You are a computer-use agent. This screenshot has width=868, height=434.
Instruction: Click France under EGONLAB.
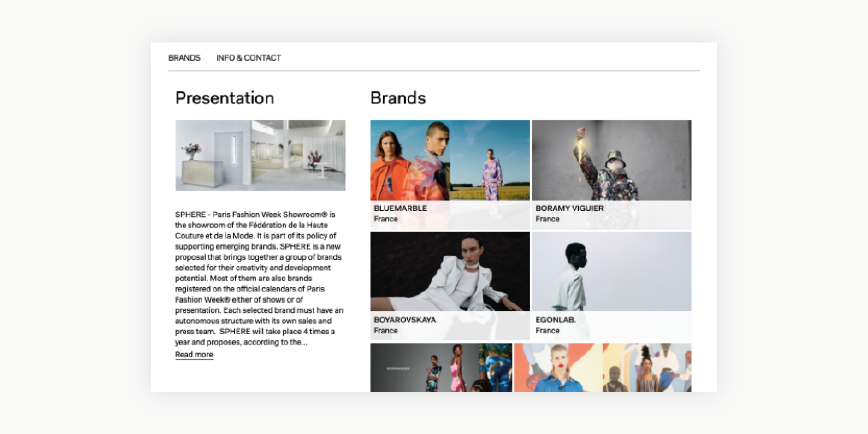[547, 331]
